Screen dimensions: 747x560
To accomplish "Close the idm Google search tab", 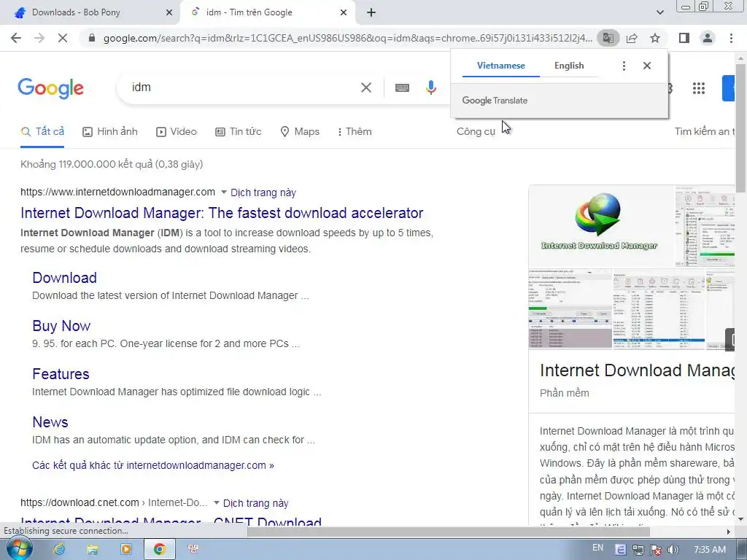I will [x=344, y=13].
